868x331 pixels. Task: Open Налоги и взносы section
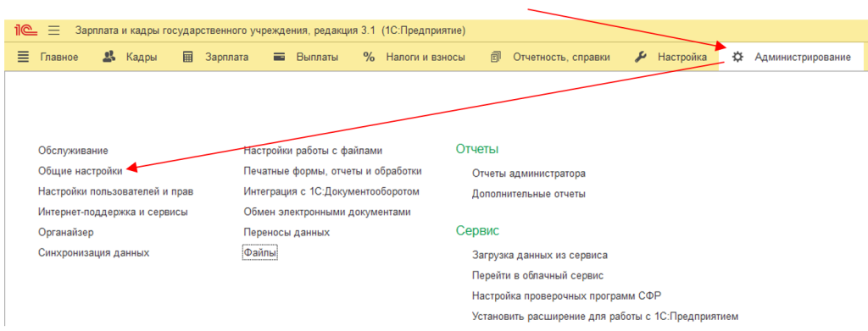click(x=426, y=57)
